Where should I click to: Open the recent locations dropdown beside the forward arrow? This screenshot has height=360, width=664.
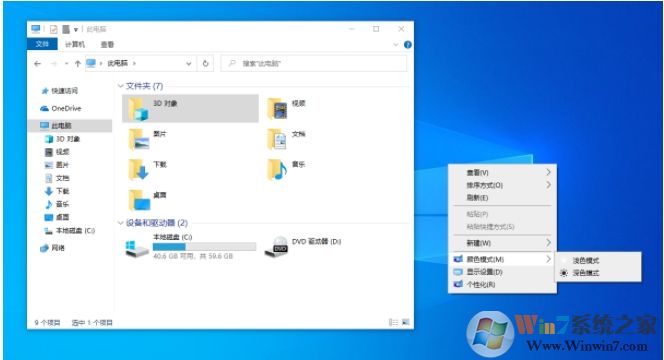pos(66,64)
